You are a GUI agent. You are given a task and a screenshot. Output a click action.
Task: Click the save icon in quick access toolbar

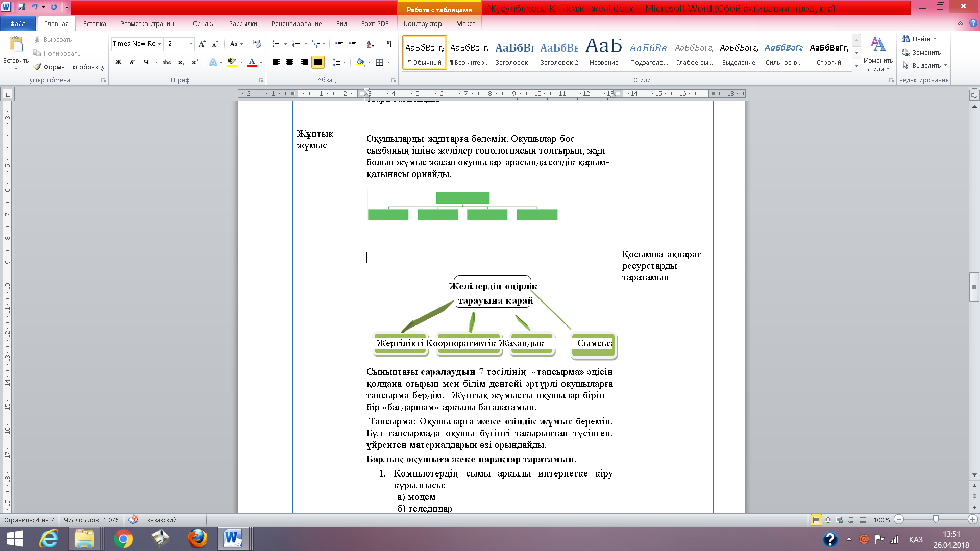21,7
